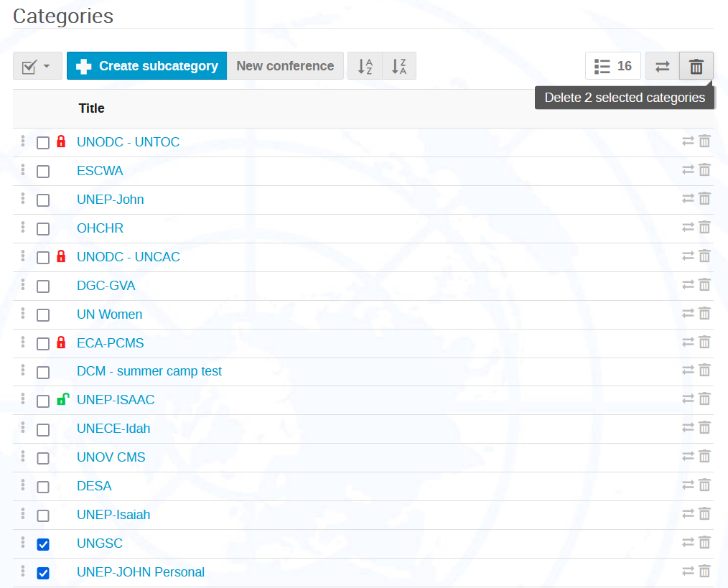The height and width of the screenshot is (588, 728).
Task: Open the UNOV CMS category link
Action: click(111, 457)
